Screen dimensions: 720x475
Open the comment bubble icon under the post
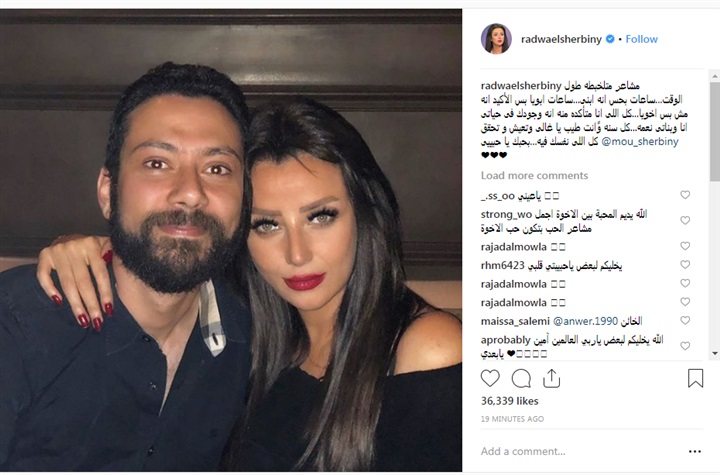[x=521, y=379]
